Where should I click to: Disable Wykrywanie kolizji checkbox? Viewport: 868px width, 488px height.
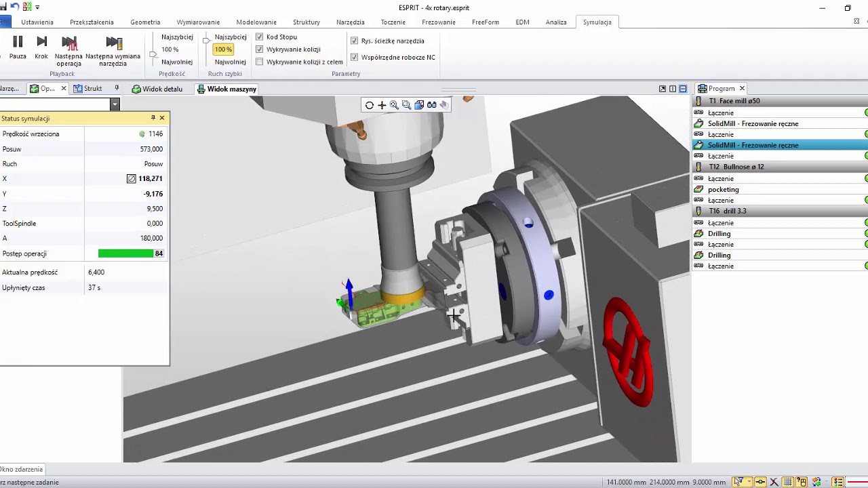tap(260, 49)
